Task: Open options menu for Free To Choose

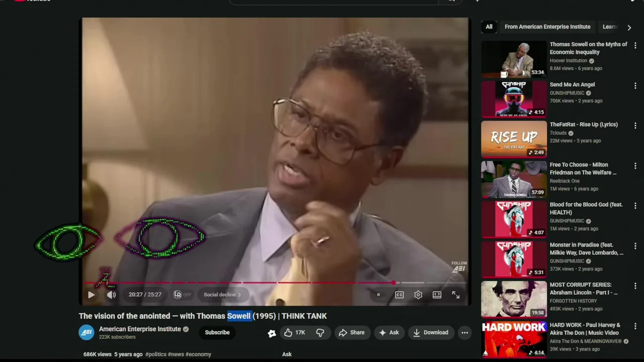Action: [635, 165]
